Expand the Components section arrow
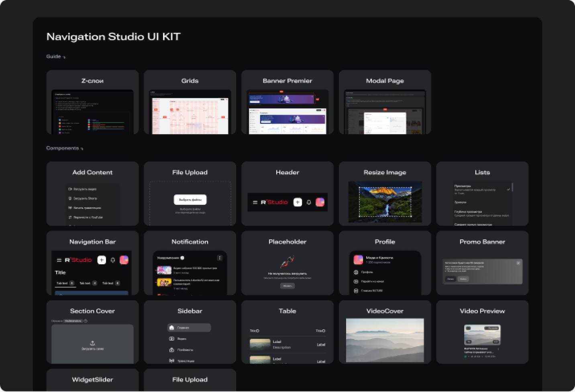This screenshot has height=392, width=575. (x=82, y=149)
